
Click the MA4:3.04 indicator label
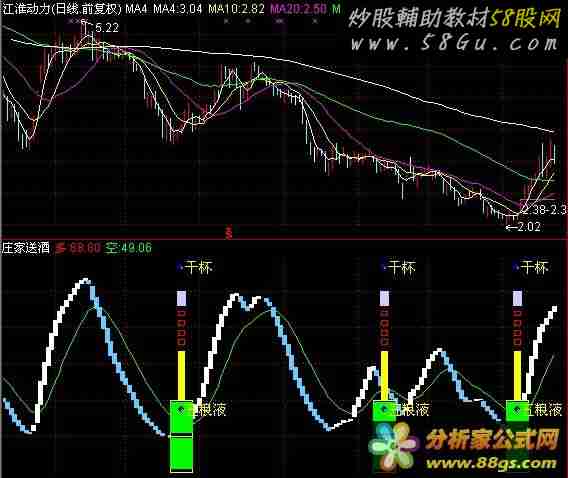click(x=178, y=9)
